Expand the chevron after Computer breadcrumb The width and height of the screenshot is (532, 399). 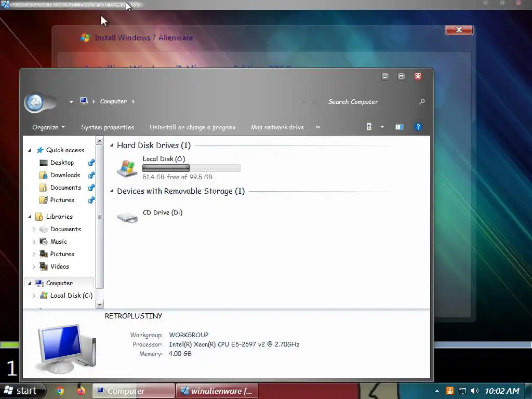click(x=133, y=101)
